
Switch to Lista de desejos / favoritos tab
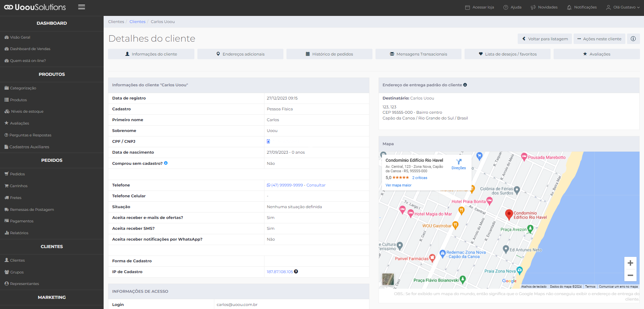tap(508, 54)
